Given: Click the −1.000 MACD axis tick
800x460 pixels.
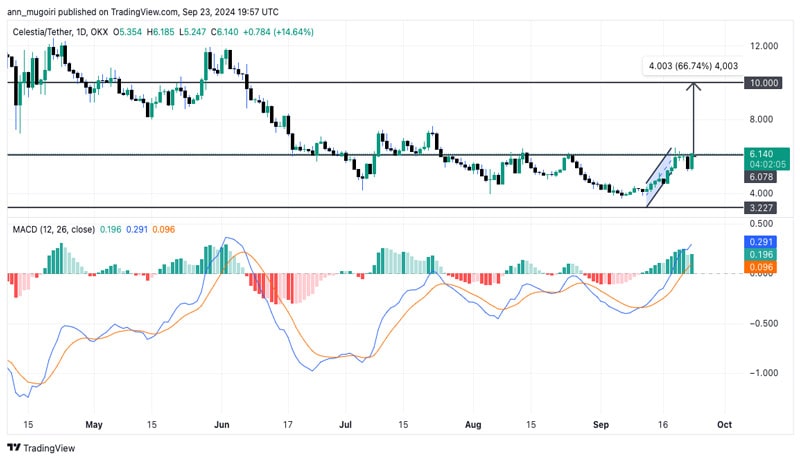Looking at the screenshot, I should point(764,373).
